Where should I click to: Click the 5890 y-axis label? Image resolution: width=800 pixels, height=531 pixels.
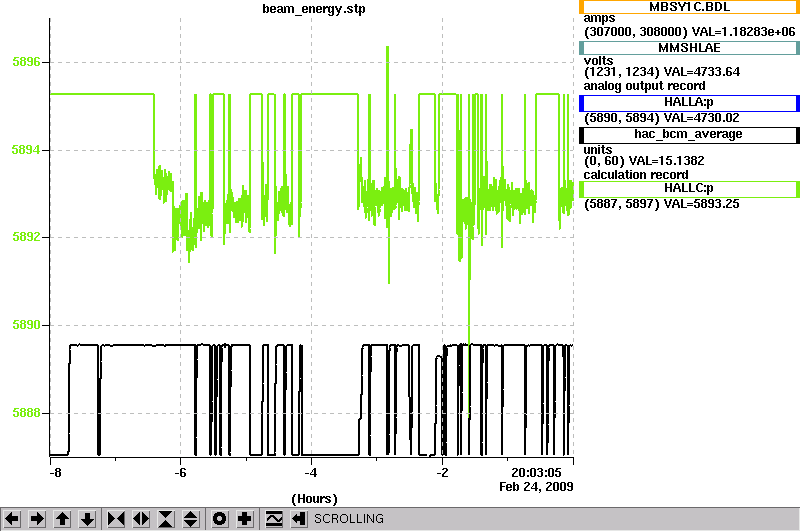tap(26, 325)
